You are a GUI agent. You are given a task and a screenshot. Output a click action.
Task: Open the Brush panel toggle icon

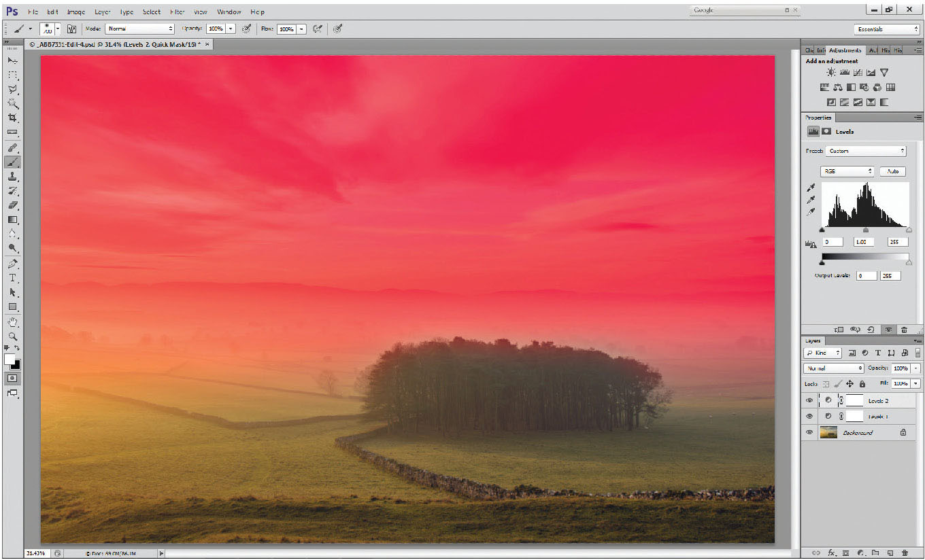point(71,29)
